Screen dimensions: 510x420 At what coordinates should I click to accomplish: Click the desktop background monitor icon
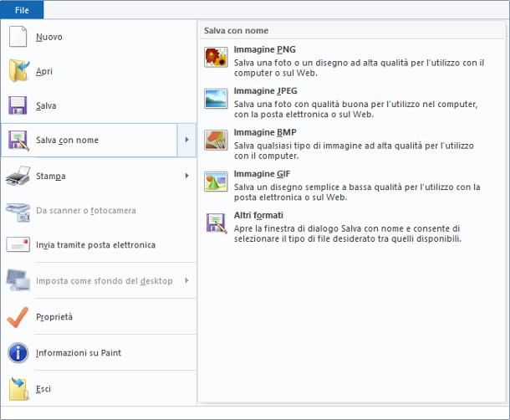18,280
